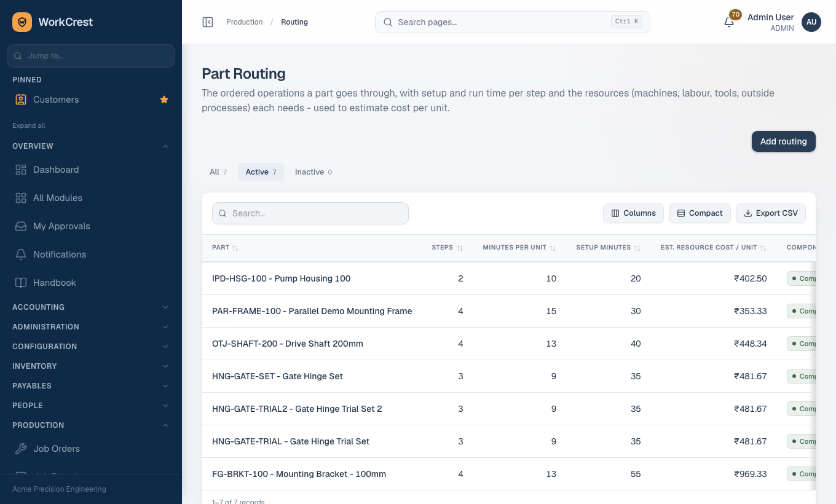Open the notifications bell with badge 70
The height and width of the screenshot is (504, 836).
click(729, 22)
